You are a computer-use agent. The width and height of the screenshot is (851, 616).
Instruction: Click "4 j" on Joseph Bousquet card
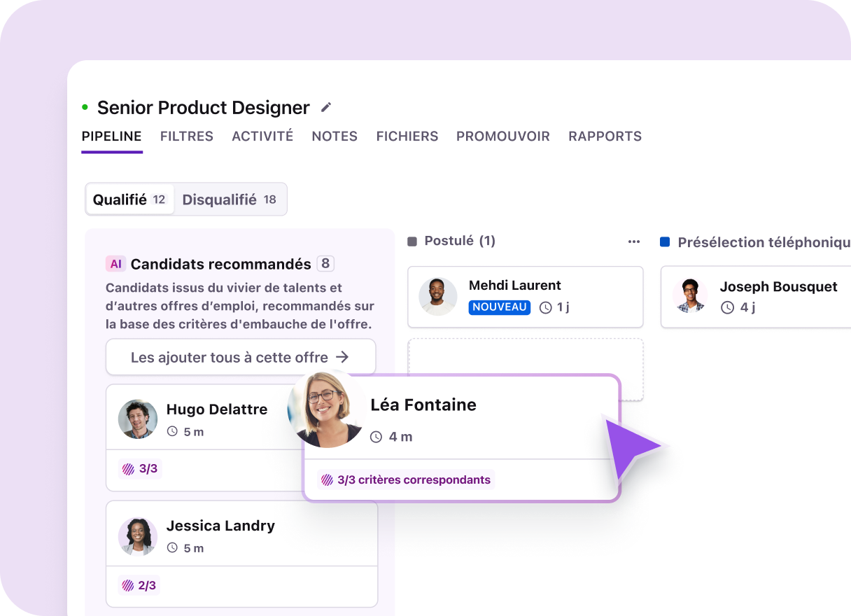[x=747, y=307]
